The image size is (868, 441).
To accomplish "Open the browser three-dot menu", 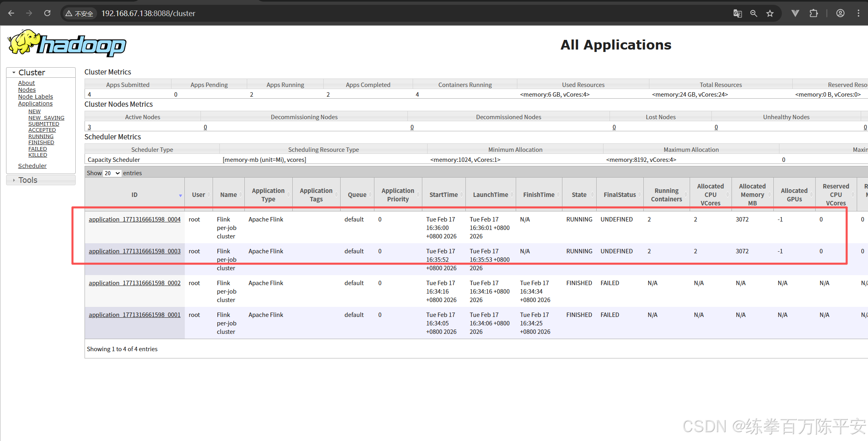I will (x=858, y=13).
